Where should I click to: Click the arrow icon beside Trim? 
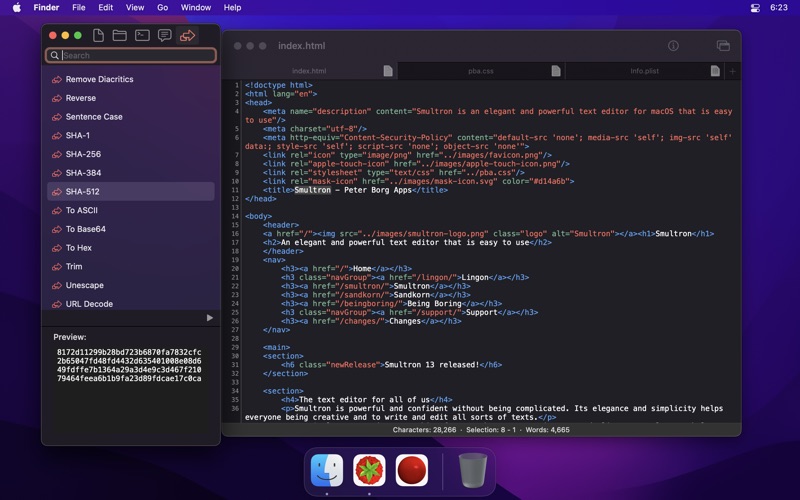57,267
